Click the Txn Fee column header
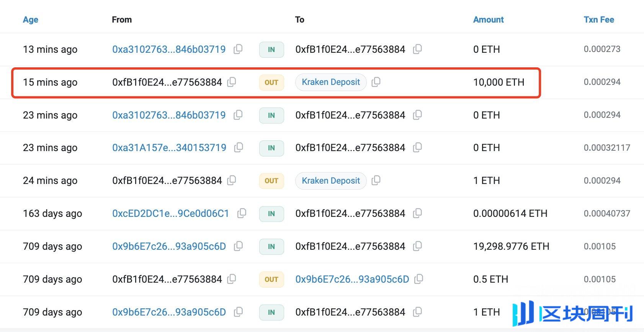644x332 pixels. pos(598,20)
